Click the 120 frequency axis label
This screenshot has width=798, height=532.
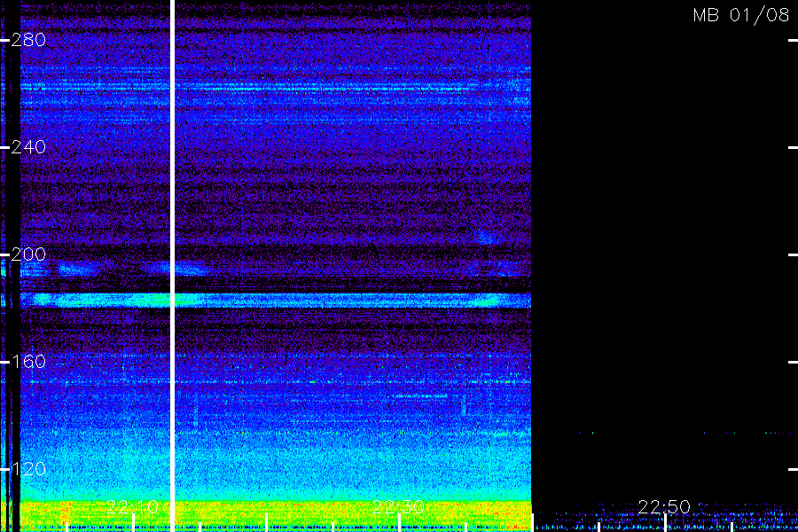(28, 468)
